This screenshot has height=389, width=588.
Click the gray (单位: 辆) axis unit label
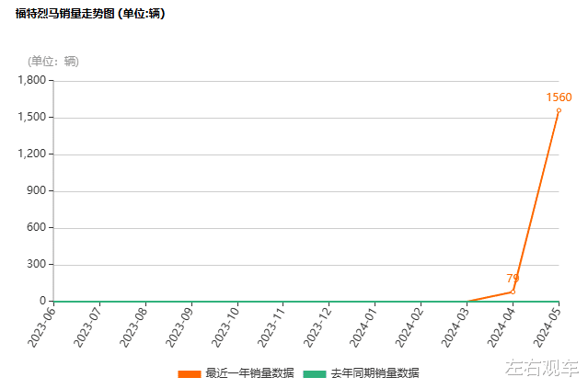pos(53,62)
